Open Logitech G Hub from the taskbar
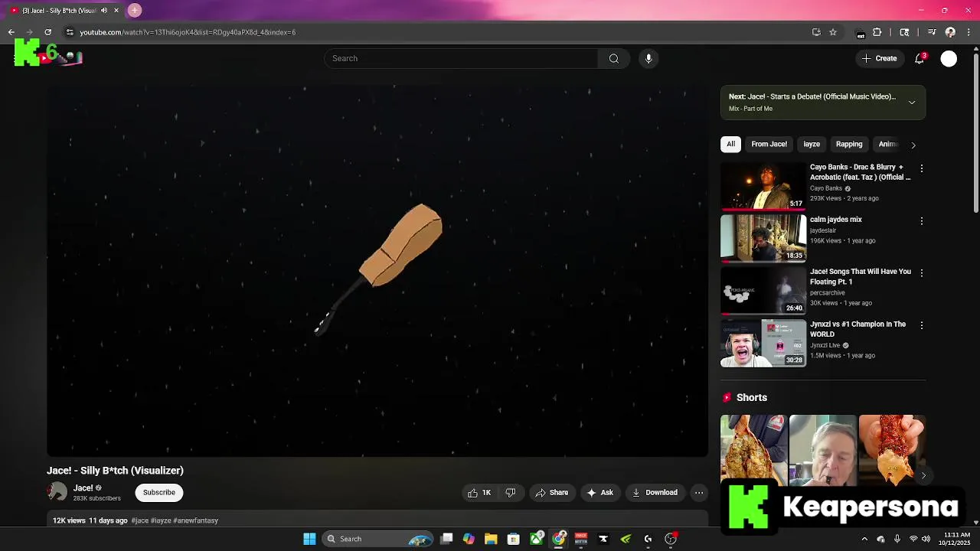 coord(648,539)
